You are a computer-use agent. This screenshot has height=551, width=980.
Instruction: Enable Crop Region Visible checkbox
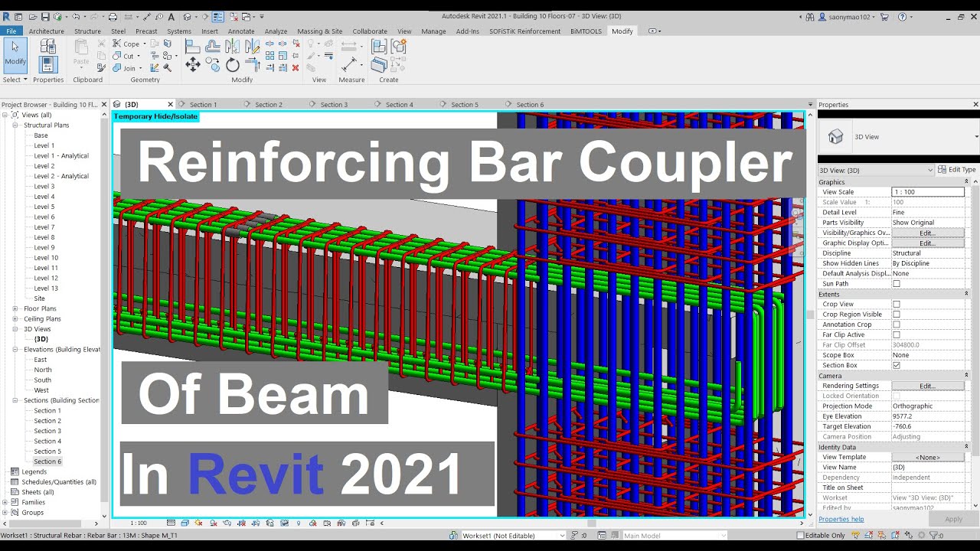click(897, 315)
